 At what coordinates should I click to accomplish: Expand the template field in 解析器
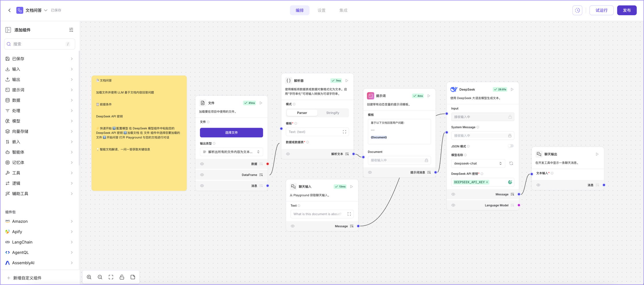pyautogui.click(x=344, y=132)
